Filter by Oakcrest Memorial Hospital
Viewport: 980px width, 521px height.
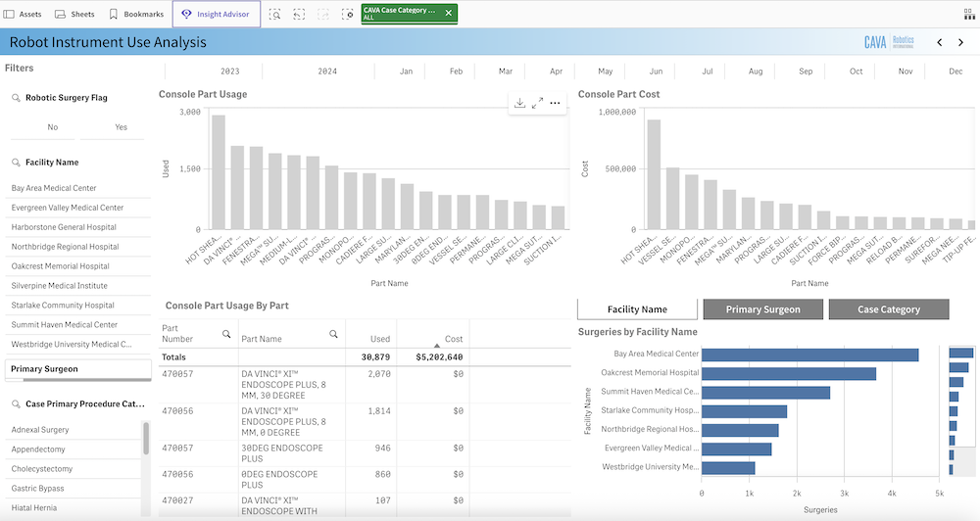(60, 265)
